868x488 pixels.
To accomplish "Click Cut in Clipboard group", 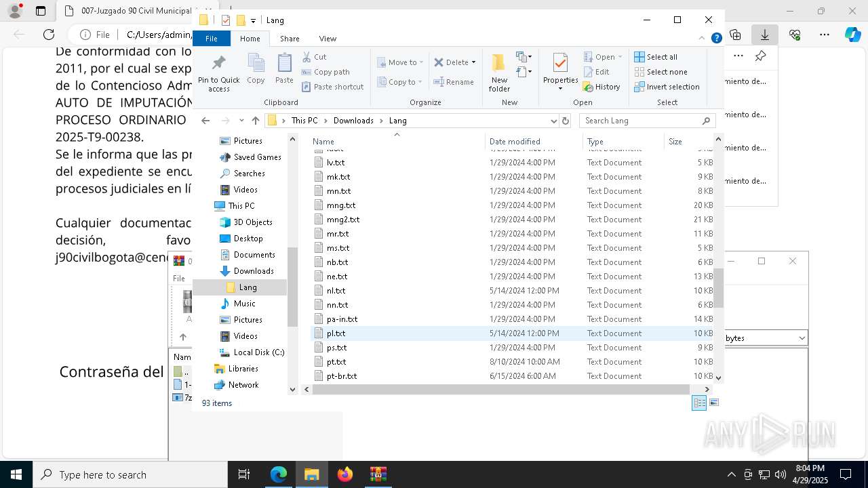I will pyautogui.click(x=314, y=57).
